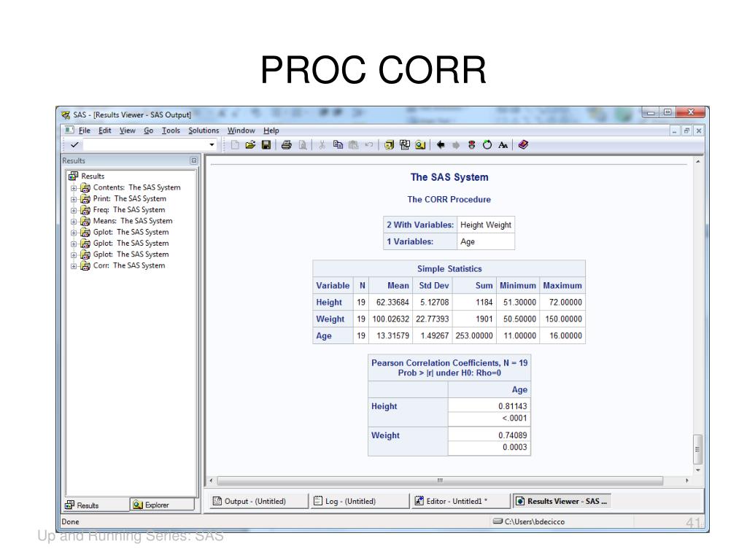The image size is (747, 560).
Task: Open the Help menu
Action: [271, 131]
